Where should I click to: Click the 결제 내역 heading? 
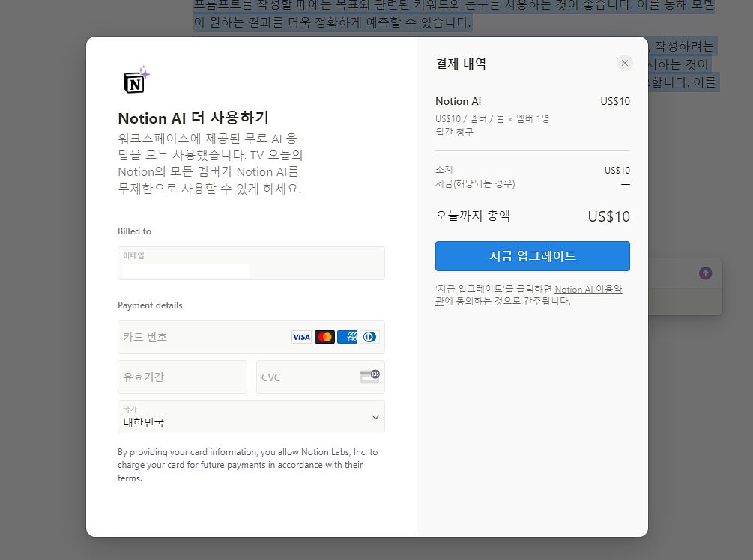point(461,64)
